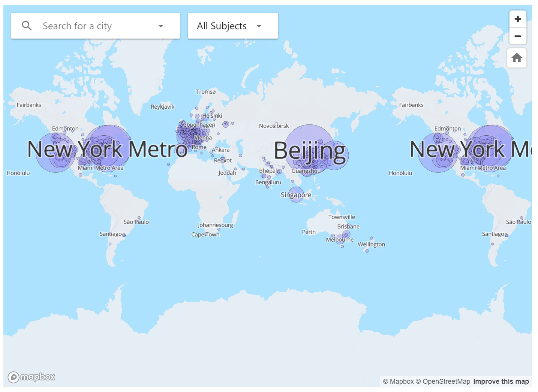Open the Mapbox copyright attribution link

pyautogui.click(x=398, y=382)
